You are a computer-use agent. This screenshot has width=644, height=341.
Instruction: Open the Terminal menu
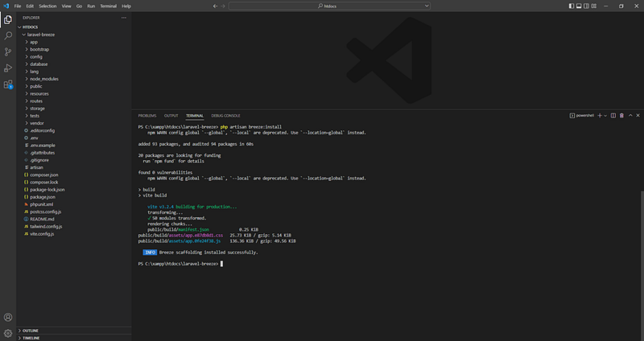[108, 6]
